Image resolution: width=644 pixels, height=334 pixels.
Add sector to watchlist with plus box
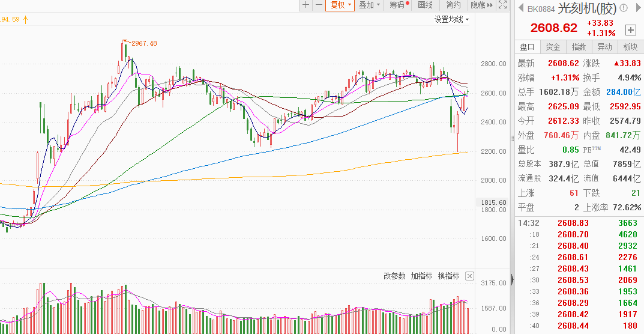[630, 29]
